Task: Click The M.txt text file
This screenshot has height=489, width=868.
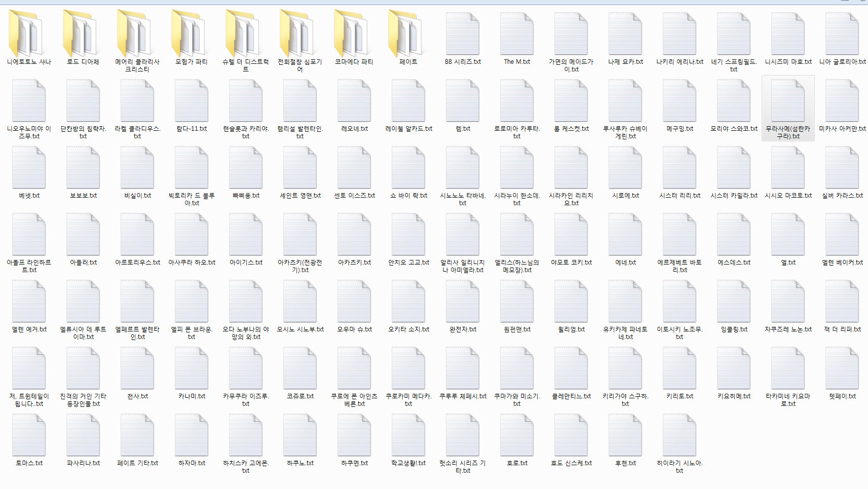Action: (x=517, y=35)
